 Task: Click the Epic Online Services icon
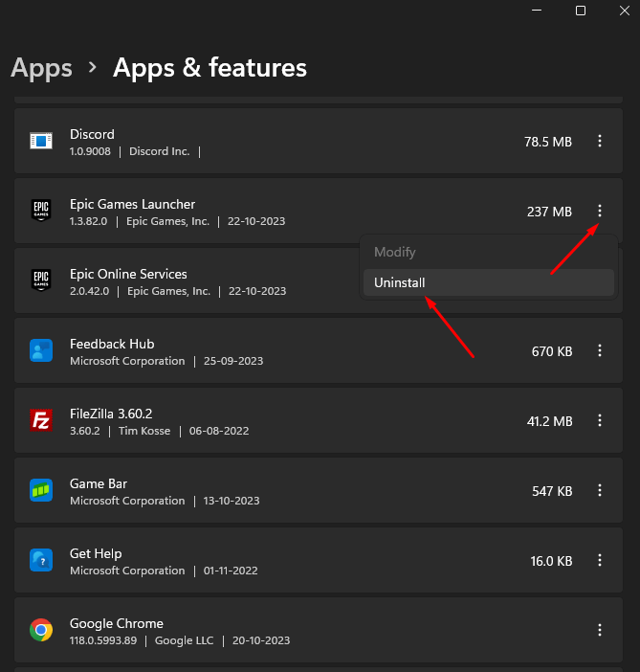point(40,281)
